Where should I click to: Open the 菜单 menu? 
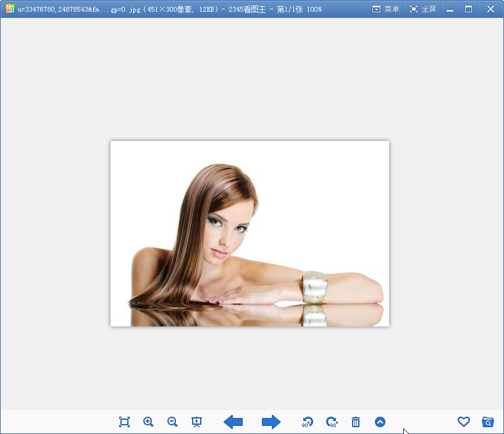385,9
